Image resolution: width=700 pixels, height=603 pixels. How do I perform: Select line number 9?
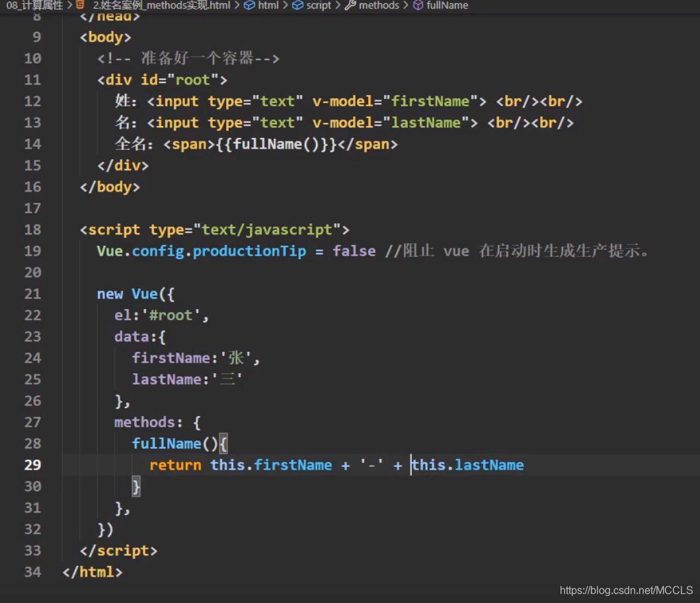[x=36, y=37]
